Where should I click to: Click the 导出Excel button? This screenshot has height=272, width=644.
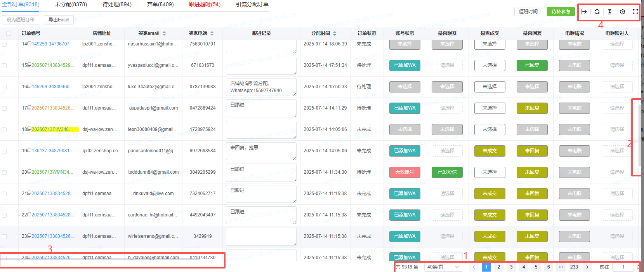pos(59,20)
